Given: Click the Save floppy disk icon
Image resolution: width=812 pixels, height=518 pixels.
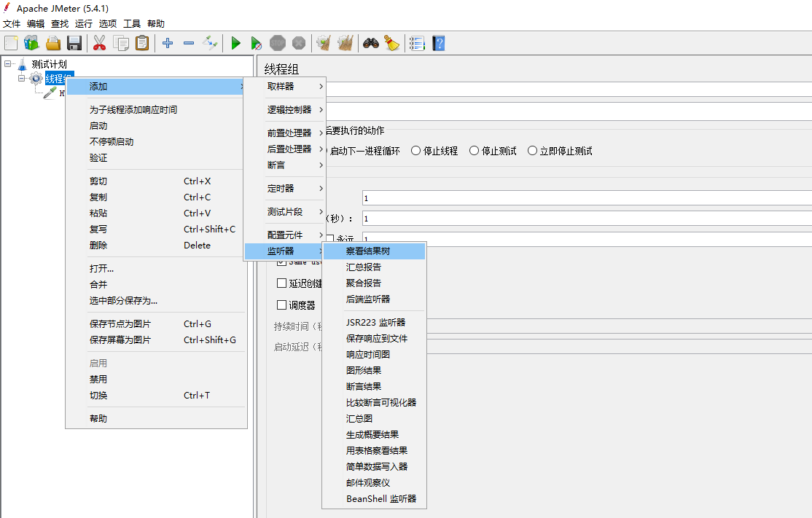Looking at the screenshot, I should [74, 43].
